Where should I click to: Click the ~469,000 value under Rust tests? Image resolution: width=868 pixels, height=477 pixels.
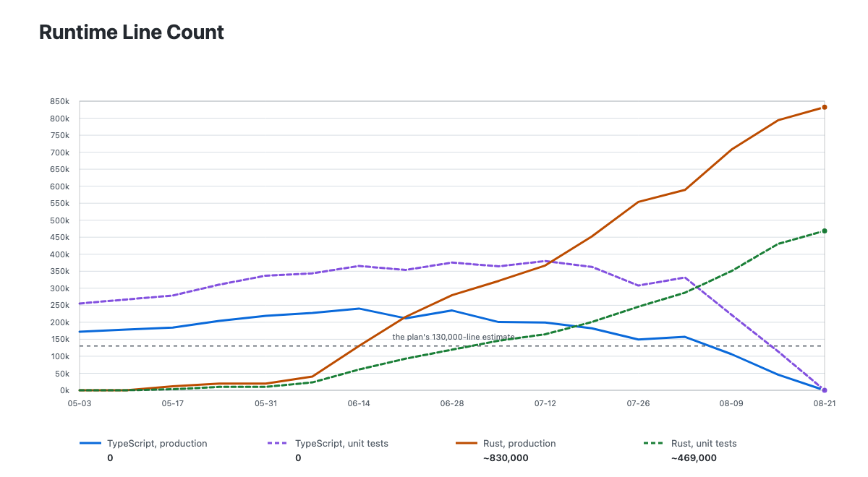point(694,458)
